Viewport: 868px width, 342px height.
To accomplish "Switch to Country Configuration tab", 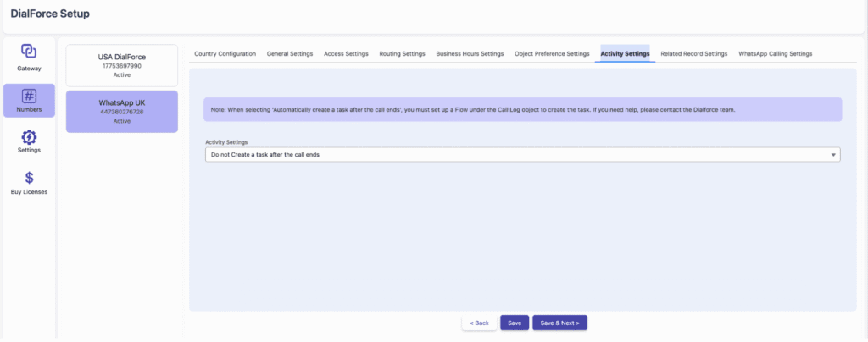I will (225, 54).
